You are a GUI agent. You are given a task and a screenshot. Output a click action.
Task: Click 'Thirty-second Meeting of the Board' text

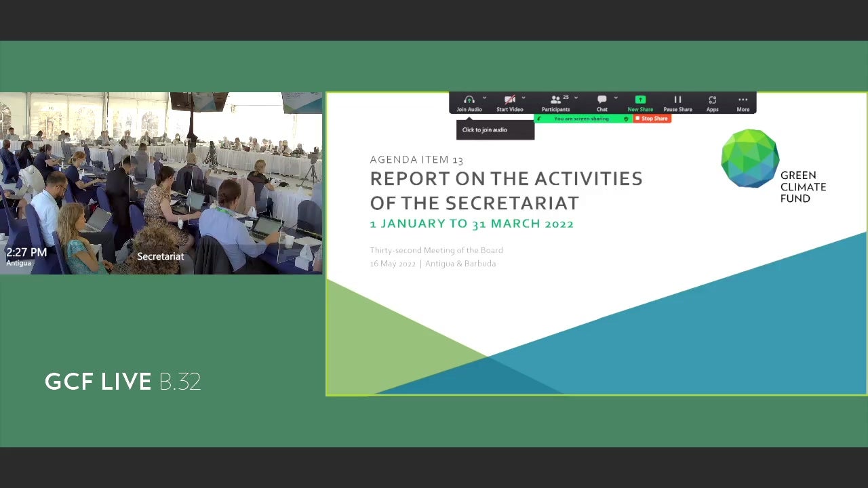[x=436, y=250]
